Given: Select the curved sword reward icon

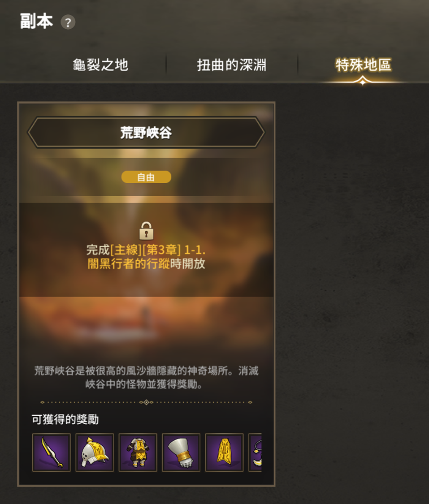Looking at the screenshot, I should point(52,452).
